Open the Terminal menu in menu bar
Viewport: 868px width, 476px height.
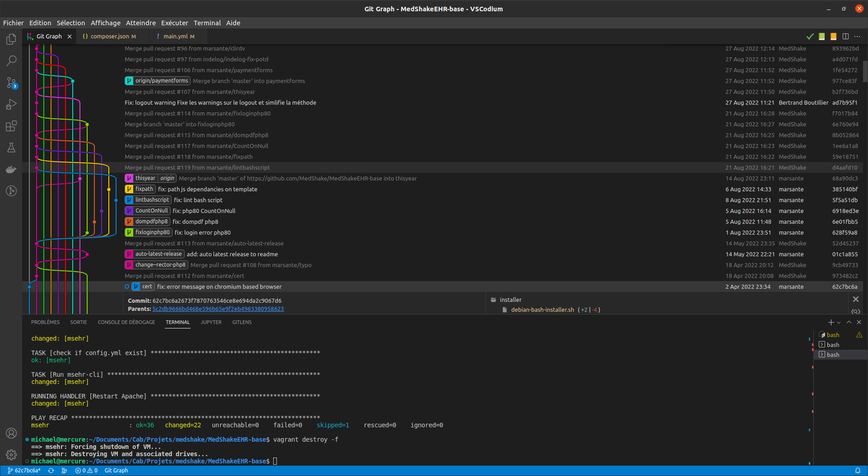tap(207, 23)
